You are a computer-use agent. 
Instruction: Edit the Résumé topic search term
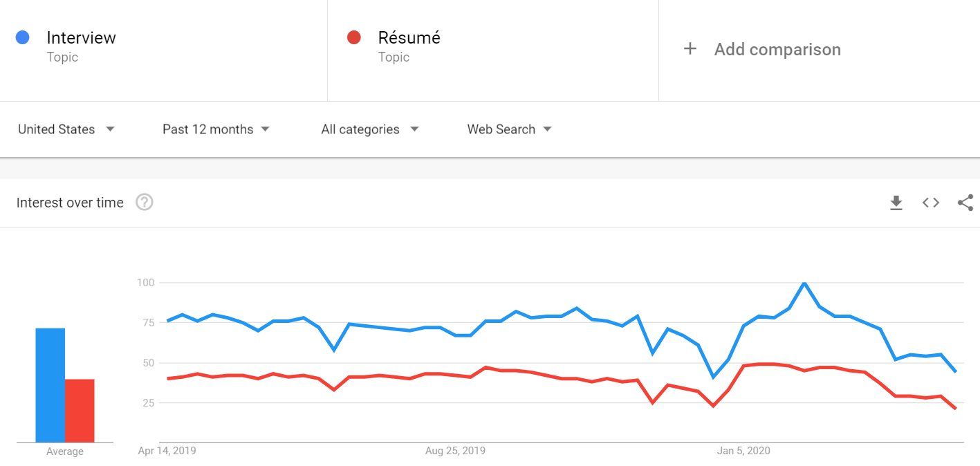tap(409, 38)
